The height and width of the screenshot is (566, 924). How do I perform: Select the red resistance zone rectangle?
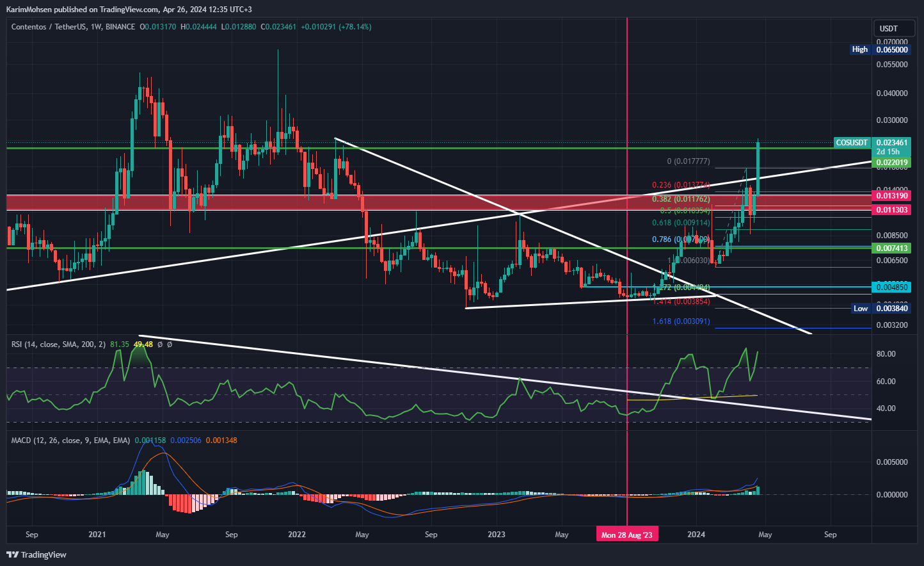point(440,202)
